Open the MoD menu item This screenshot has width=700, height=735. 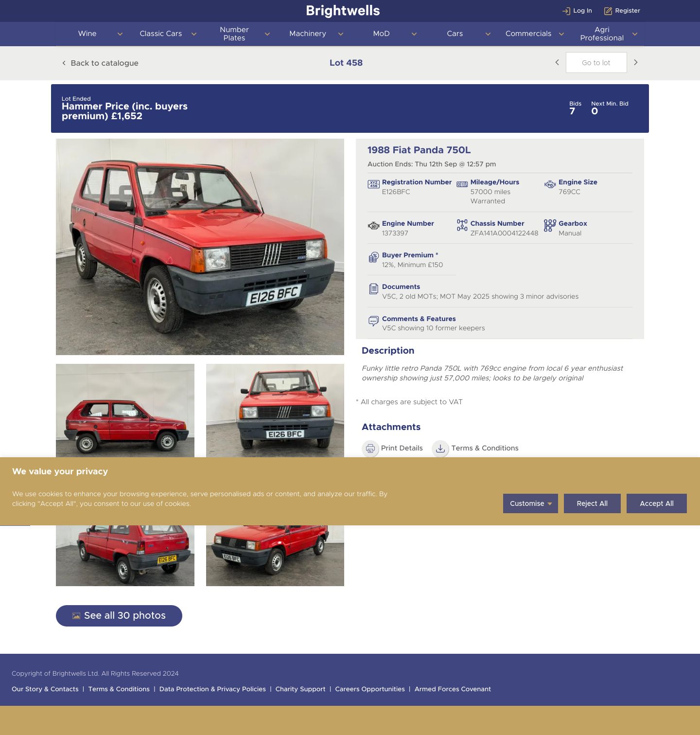pos(382,34)
